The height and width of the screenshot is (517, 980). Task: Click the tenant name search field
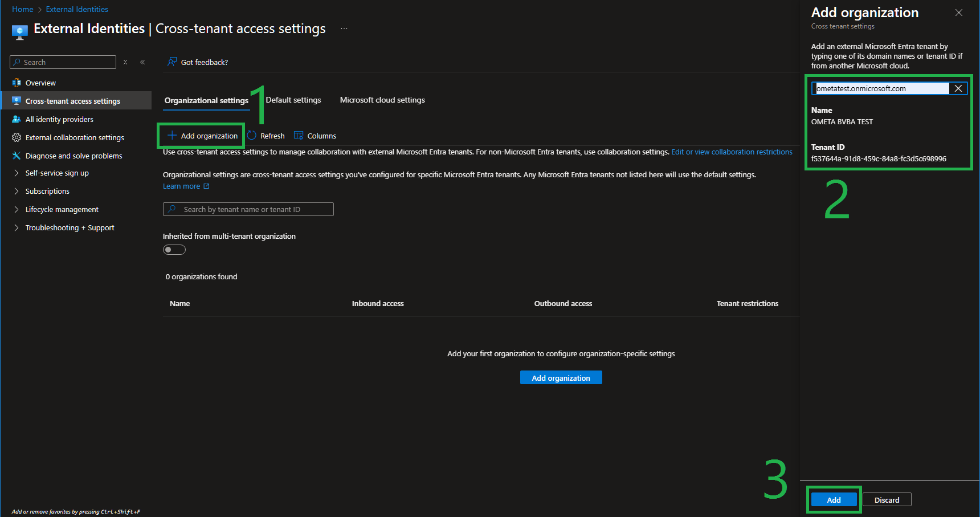(248, 209)
